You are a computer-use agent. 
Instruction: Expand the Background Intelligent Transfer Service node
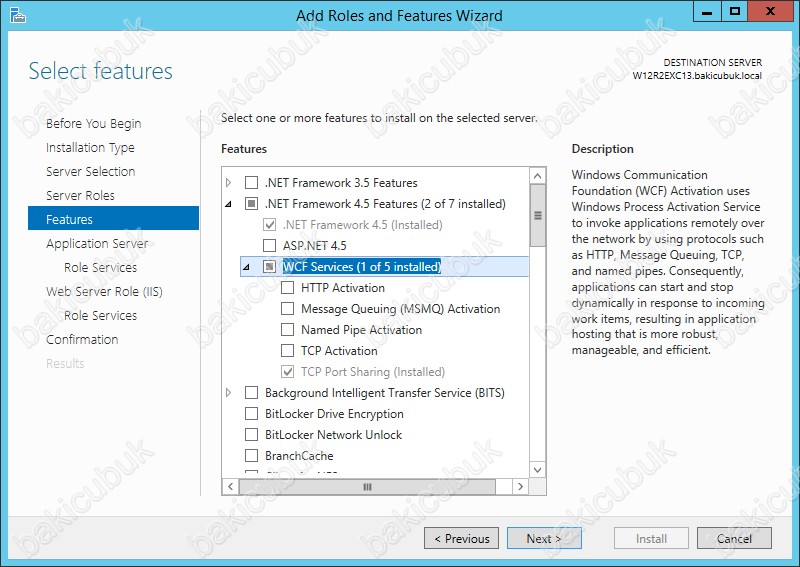point(229,392)
